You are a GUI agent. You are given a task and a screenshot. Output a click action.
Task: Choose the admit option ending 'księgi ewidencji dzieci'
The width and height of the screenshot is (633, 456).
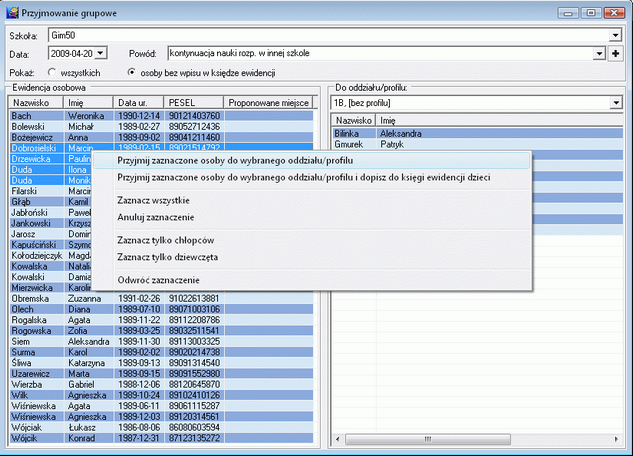click(311, 177)
